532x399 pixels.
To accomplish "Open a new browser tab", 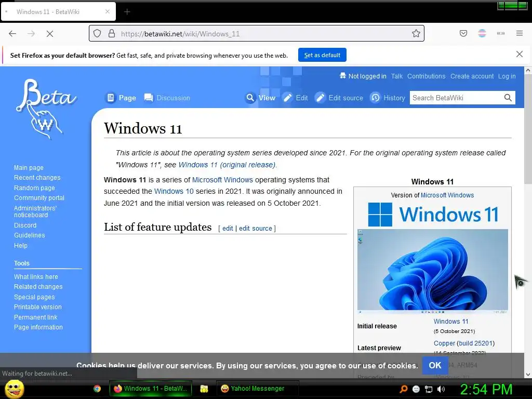I will pos(127,12).
